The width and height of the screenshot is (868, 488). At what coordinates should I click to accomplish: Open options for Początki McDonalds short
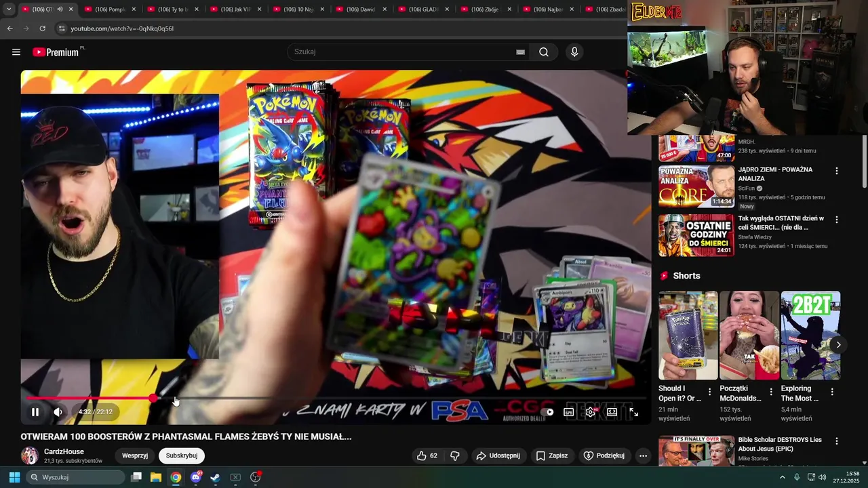tap(771, 392)
